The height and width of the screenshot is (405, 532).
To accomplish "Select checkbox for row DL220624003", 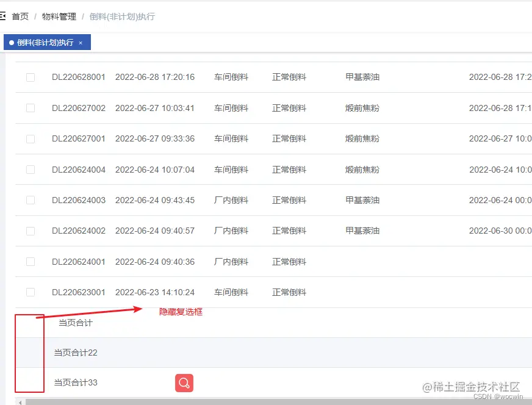I will (31, 200).
